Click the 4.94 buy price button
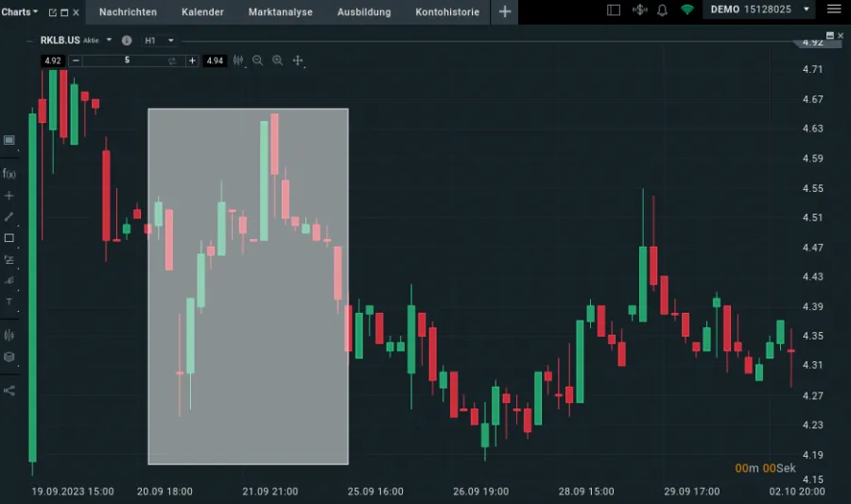Viewport: 851px width, 504px height. pyautogui.click(x=215, y=61)
